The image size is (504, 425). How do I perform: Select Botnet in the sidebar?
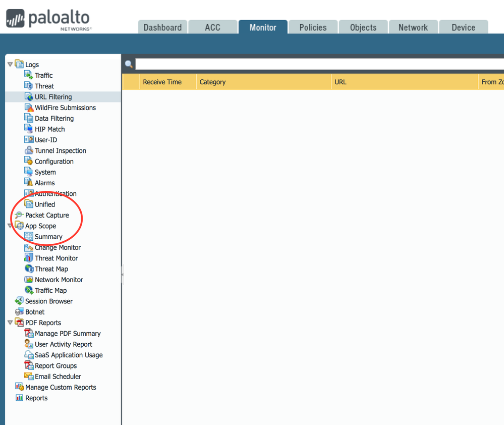(35, 312)
